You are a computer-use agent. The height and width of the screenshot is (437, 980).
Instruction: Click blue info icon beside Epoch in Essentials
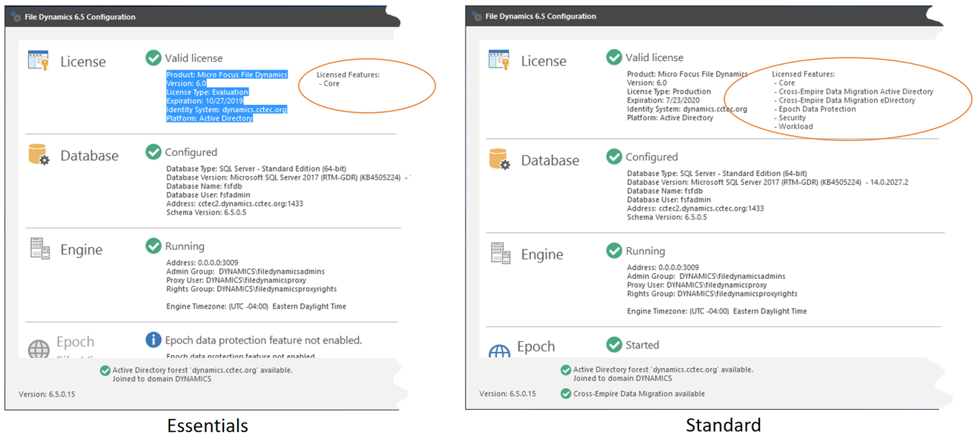pos(153,339)
